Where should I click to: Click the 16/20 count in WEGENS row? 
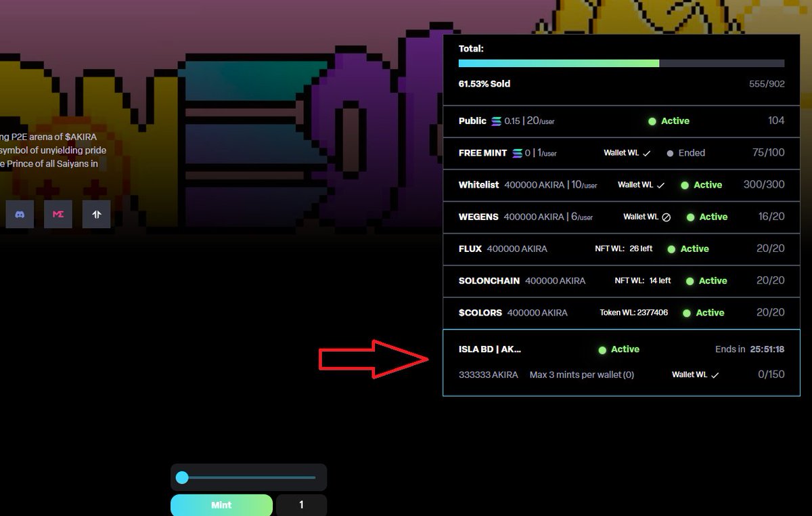click(x=771, y=217)
